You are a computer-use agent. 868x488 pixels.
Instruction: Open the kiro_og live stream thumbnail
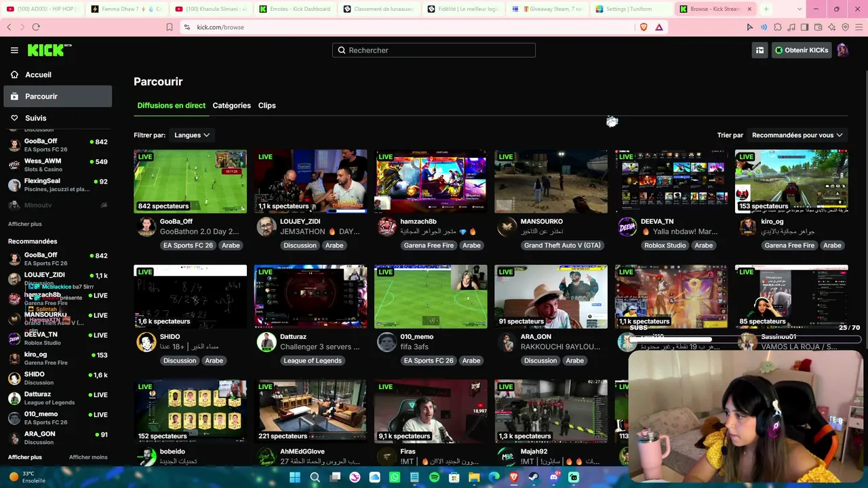click(x=791, y=182)
